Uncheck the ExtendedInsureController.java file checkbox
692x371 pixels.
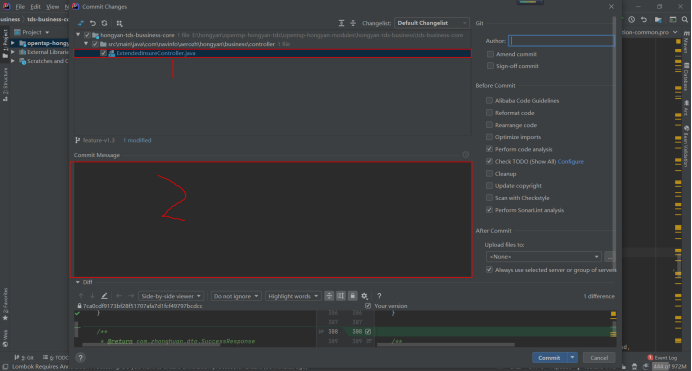[103, 53]
